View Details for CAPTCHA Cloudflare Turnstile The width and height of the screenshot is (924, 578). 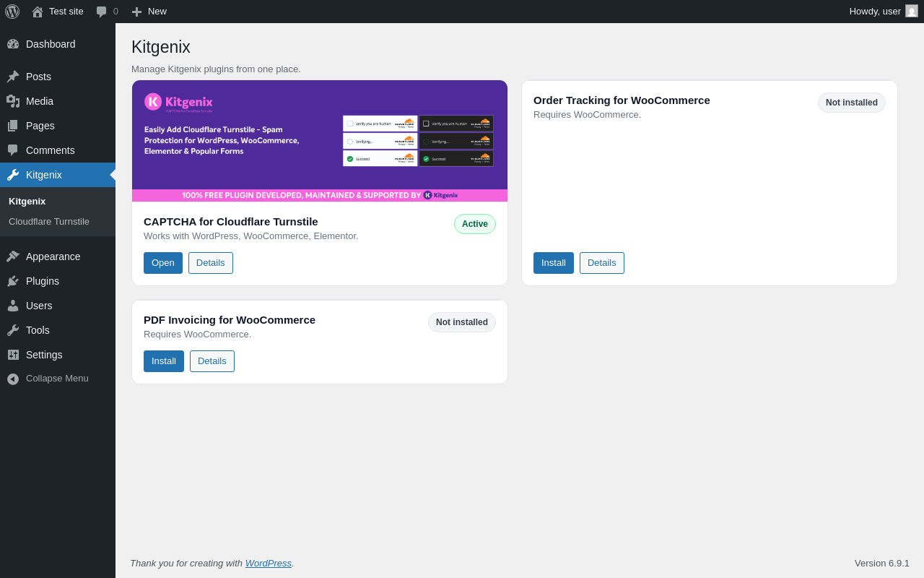pos(211,263)
